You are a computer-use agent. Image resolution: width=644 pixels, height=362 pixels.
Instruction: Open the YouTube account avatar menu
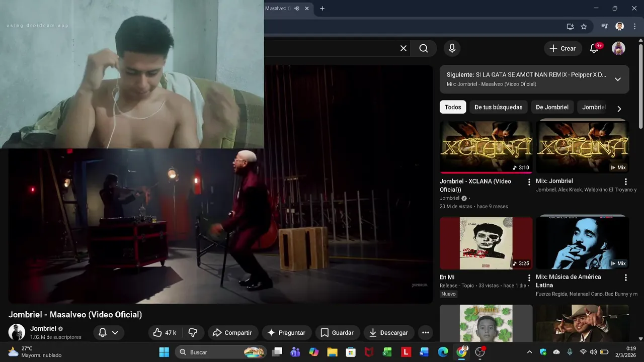618,48
